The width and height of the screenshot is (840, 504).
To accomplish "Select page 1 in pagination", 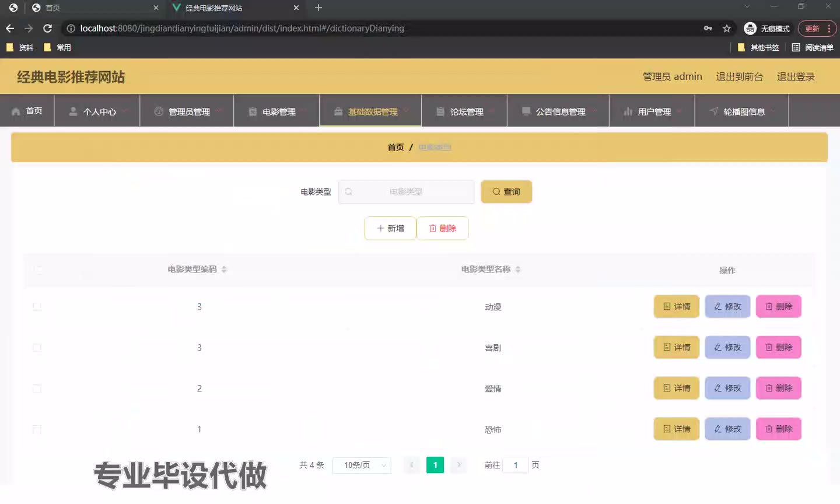I will click(x=435, y=465).
